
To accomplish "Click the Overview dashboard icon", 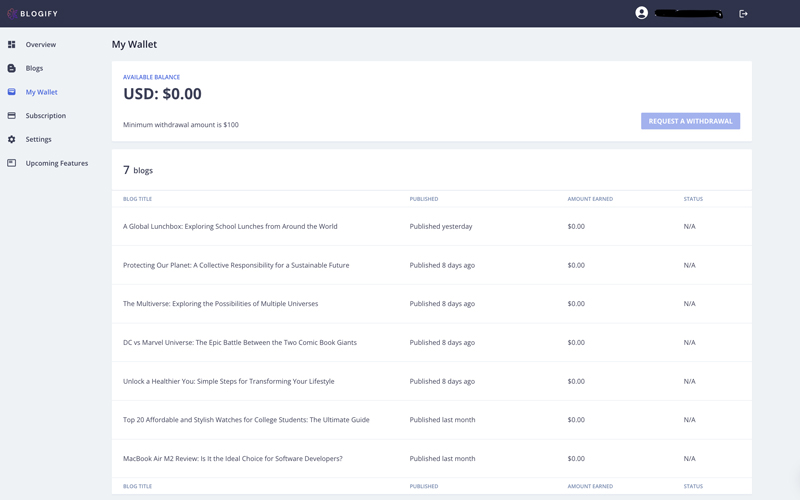I will 11,44.
